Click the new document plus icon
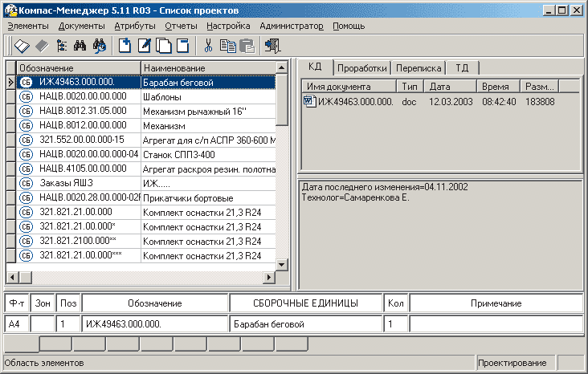588x374 pixels. pyautogui.click(x=125, y=46)
